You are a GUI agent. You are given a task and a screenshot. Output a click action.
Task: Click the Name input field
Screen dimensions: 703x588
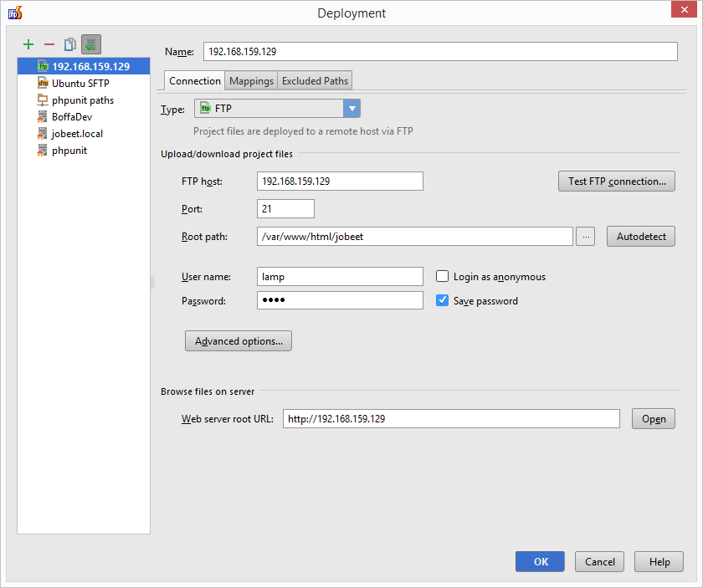point(440,52)
